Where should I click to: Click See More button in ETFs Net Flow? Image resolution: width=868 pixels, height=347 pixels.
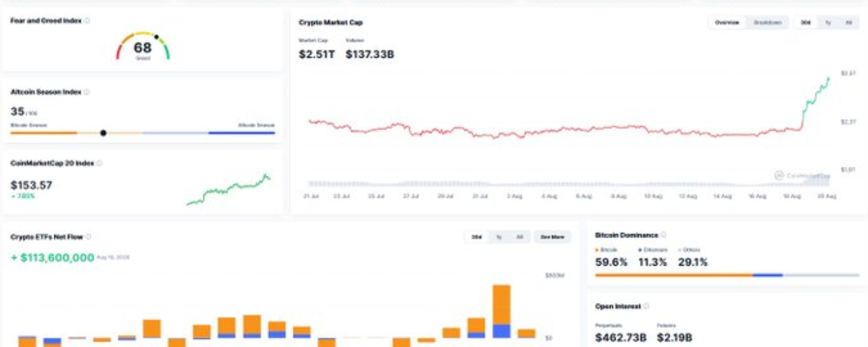click(553, 237)
